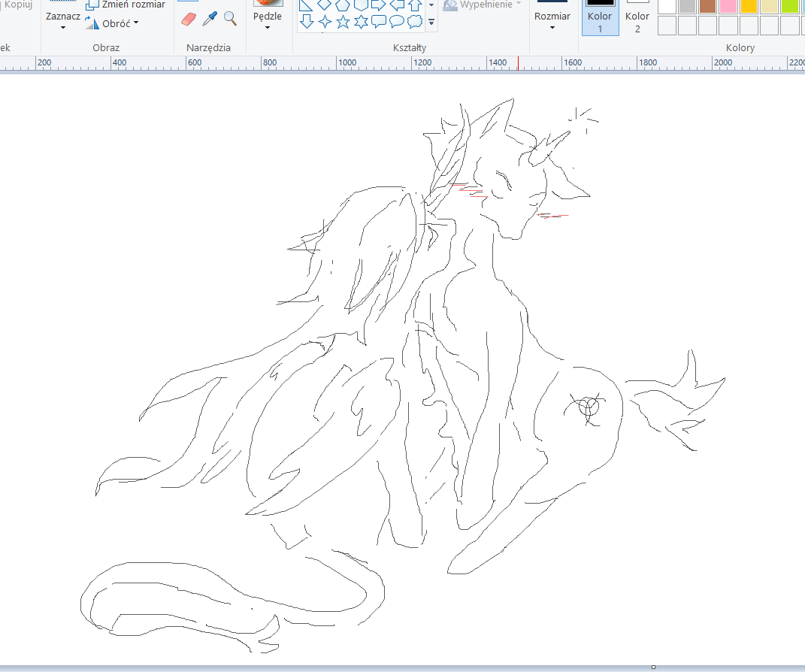805x672 pixels.
Task: Click the 400 mark on ruler
Action: [120, 62]
